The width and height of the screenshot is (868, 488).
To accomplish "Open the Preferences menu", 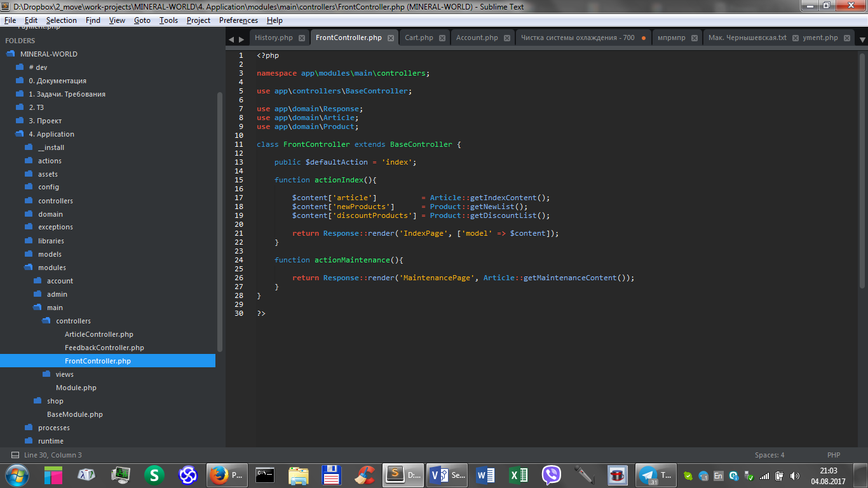I will pos(238,20).
